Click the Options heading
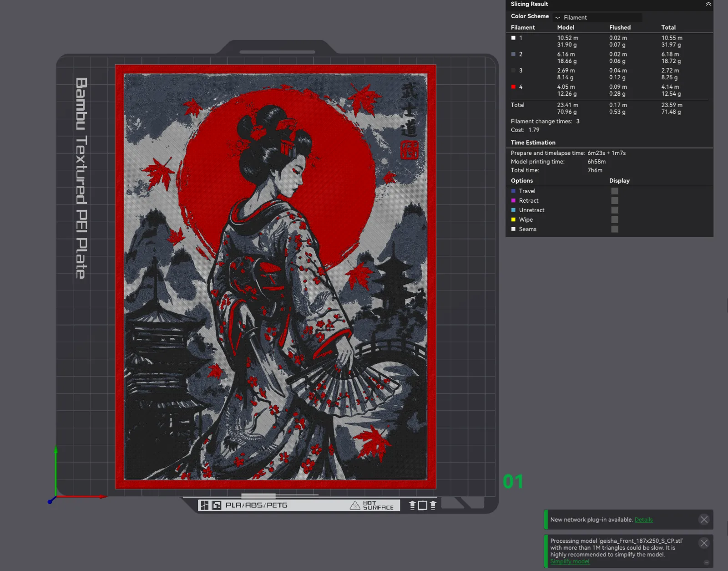This screenshot has height=571, width=728. (x=521, y=181)
